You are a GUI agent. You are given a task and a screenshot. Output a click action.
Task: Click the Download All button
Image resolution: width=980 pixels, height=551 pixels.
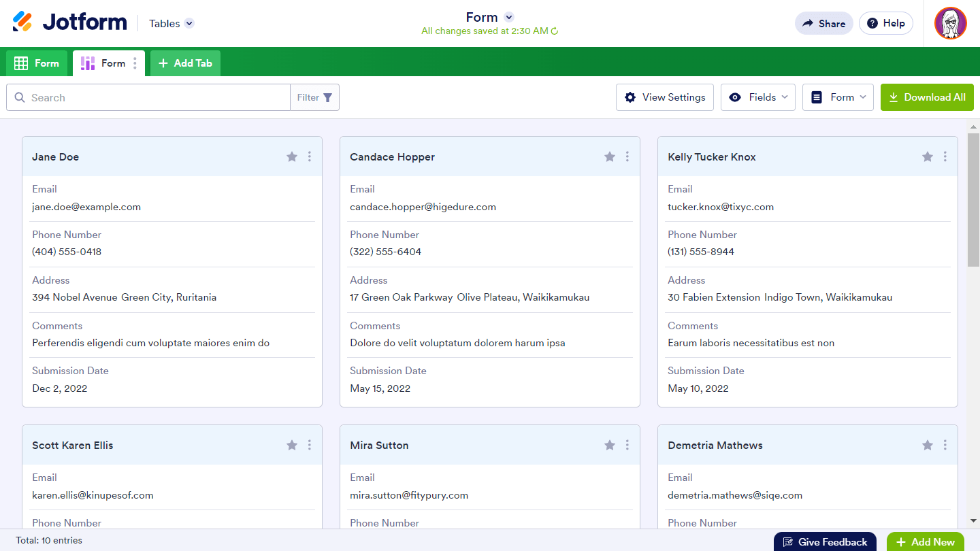tap(927, 97)
